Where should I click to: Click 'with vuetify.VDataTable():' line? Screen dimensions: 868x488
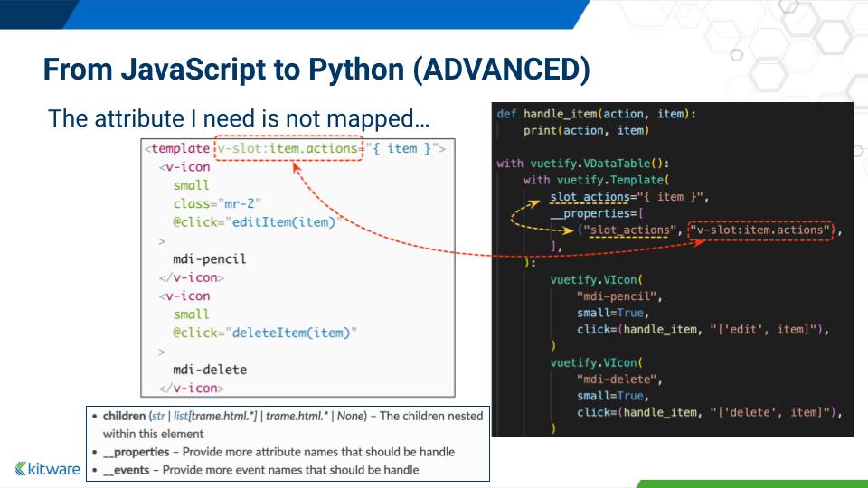click(583, 164)
